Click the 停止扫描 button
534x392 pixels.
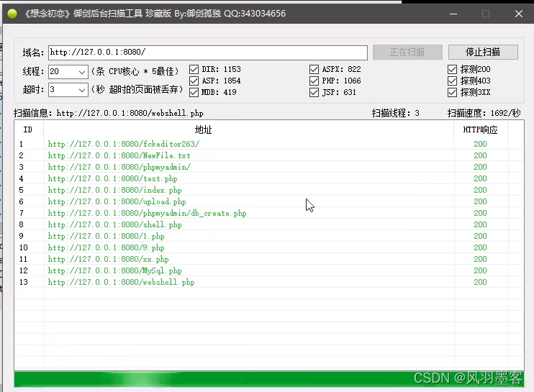pyautogui.click(x=483, y=52)
